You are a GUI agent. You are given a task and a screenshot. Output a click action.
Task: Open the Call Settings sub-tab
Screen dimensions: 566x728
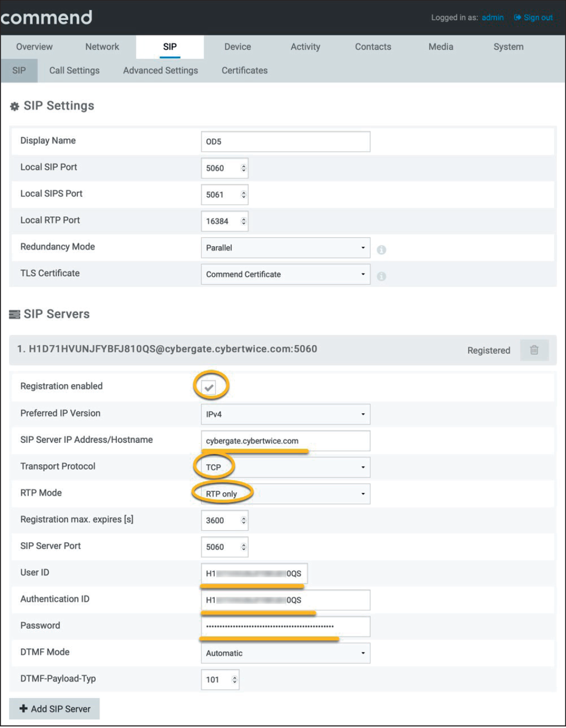(74, 71)
